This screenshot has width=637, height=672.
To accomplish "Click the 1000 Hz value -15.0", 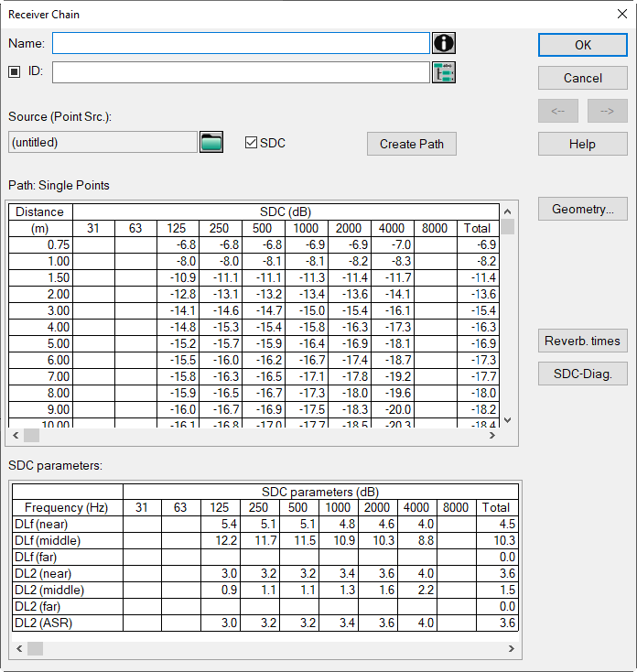I will [x=307, y=310].
